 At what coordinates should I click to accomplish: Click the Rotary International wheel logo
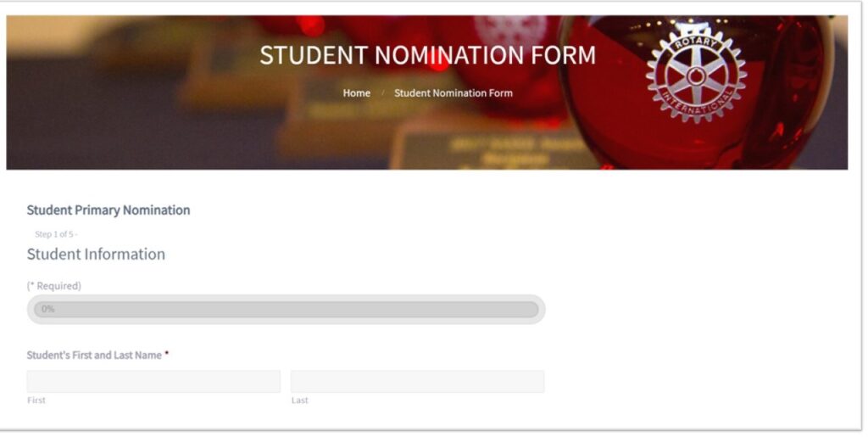(696, 76)
